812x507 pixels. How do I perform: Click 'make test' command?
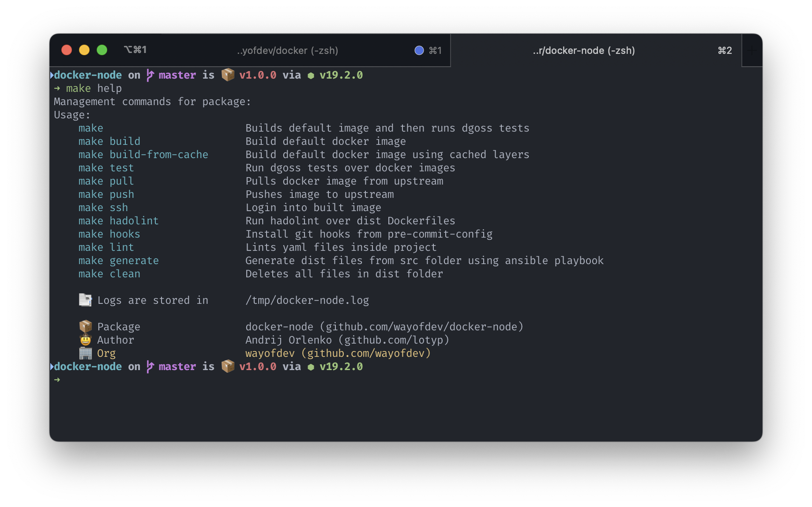point(106,168)
